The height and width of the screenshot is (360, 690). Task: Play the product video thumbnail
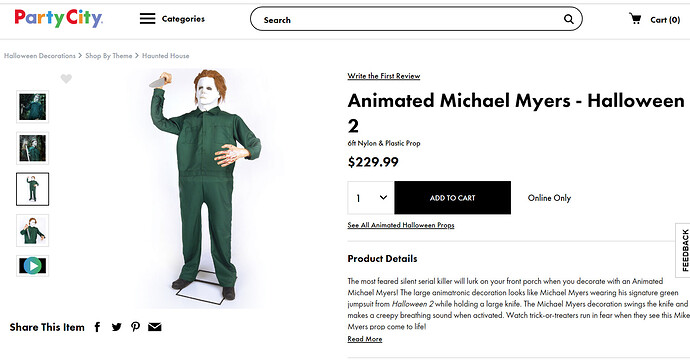[x=33, y=266]
